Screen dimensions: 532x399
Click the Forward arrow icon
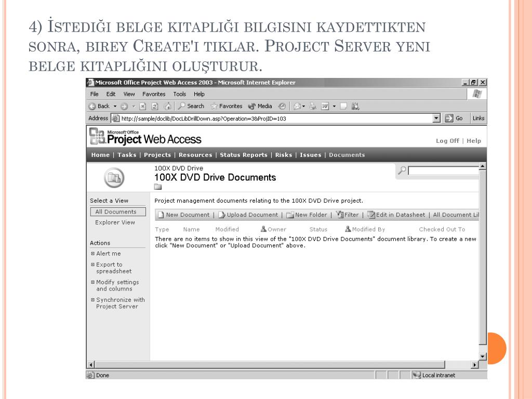pyautogui.click(x=124, y=107)
